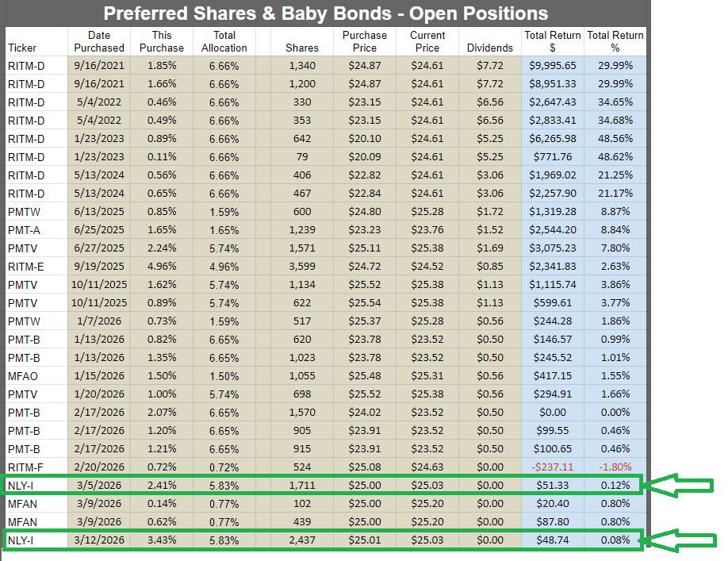
Task: Select the RITM-F ticker cell
Action: [26, 467]
